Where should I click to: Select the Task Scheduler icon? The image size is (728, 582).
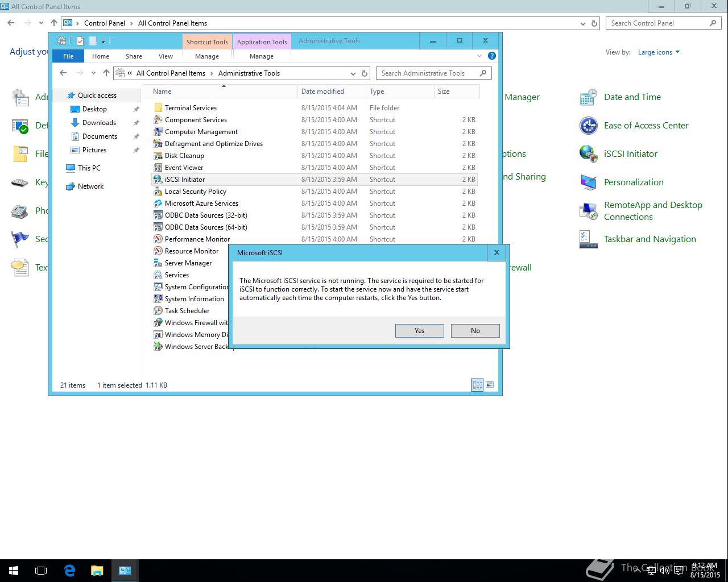point(158,311)
